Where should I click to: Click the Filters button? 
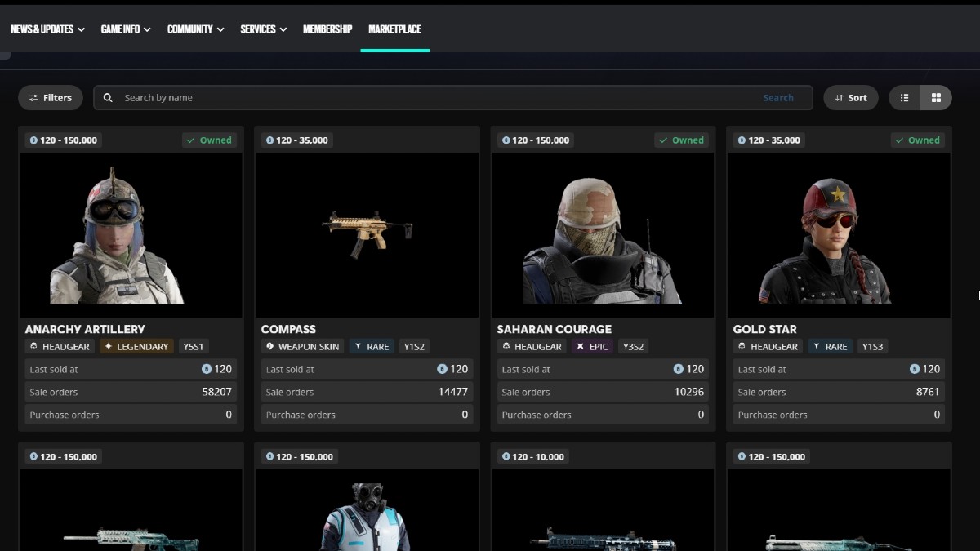coord(51,97)
